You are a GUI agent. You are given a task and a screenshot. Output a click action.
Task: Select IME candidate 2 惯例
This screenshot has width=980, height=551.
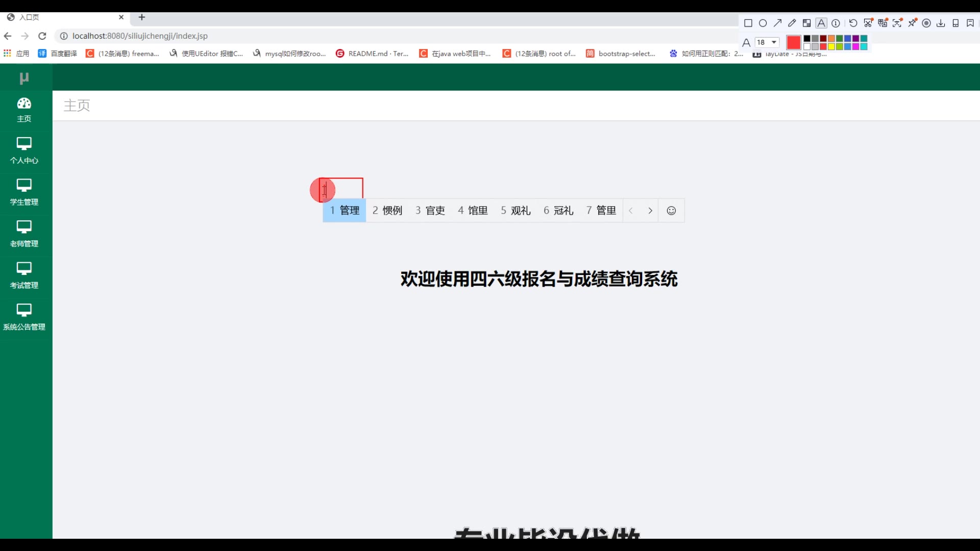pyautogui.click(x=387, y=211)
